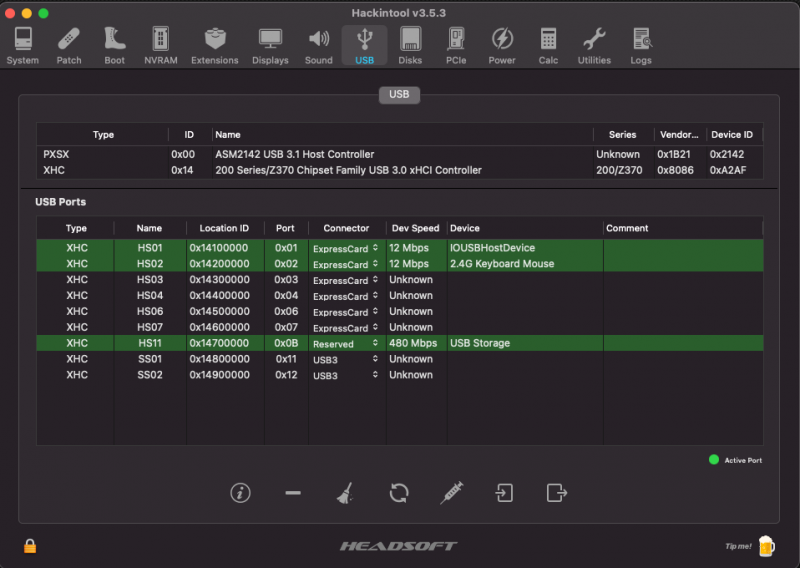800x568 pixels.
Task: Open the Connector dropdown for SS01
Action: pyautogui.click(x=346, y=360)
